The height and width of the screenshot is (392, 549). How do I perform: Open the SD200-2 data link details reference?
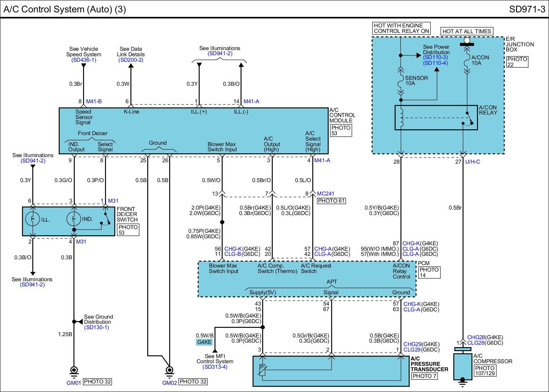point(131,60)
